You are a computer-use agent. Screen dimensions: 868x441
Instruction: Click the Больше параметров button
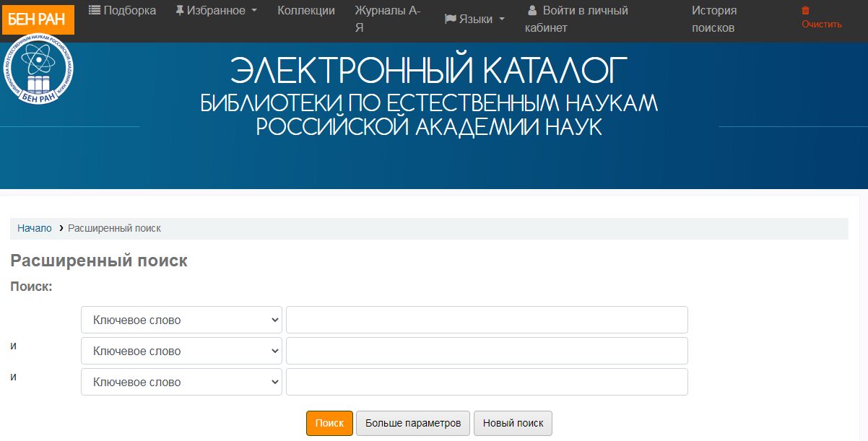click(x=413, y=423)
